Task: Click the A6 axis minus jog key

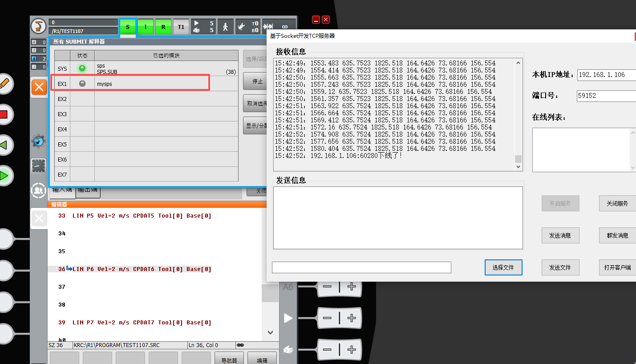Action: tap(327, 287)
